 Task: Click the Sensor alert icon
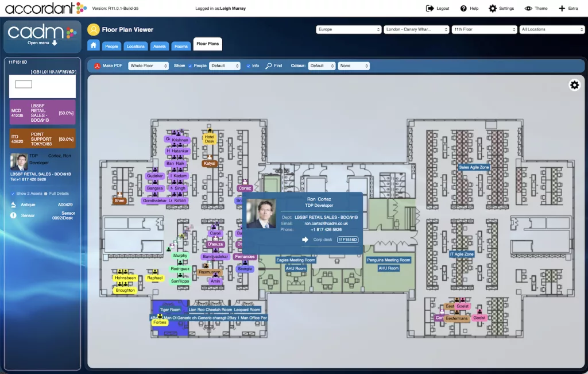point(14,215)
